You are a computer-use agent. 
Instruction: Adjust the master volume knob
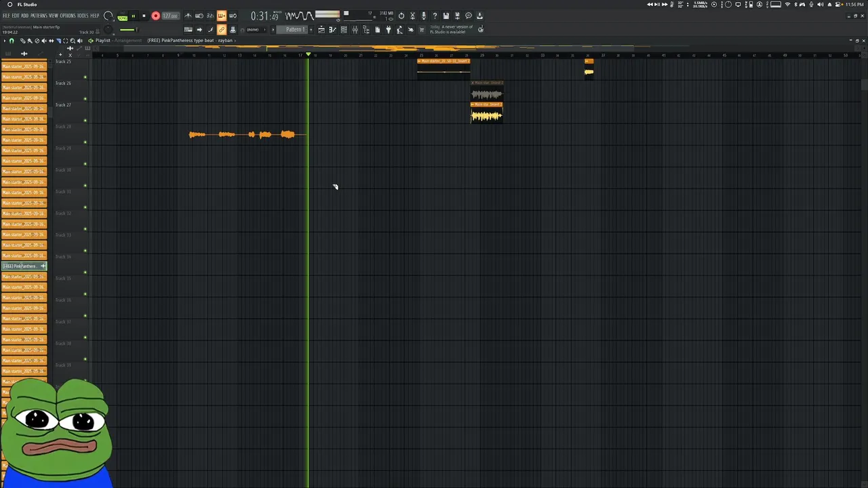pyautogui.click(x=108, y=16)
